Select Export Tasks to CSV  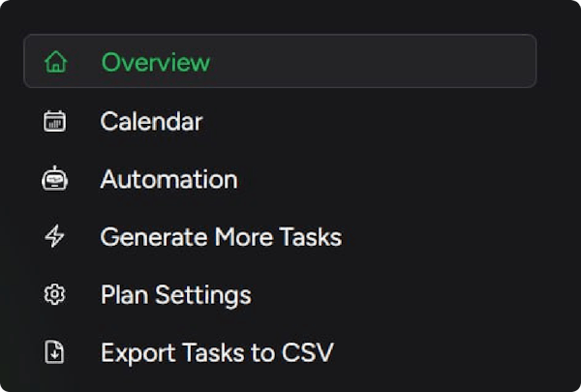[217, 353]
